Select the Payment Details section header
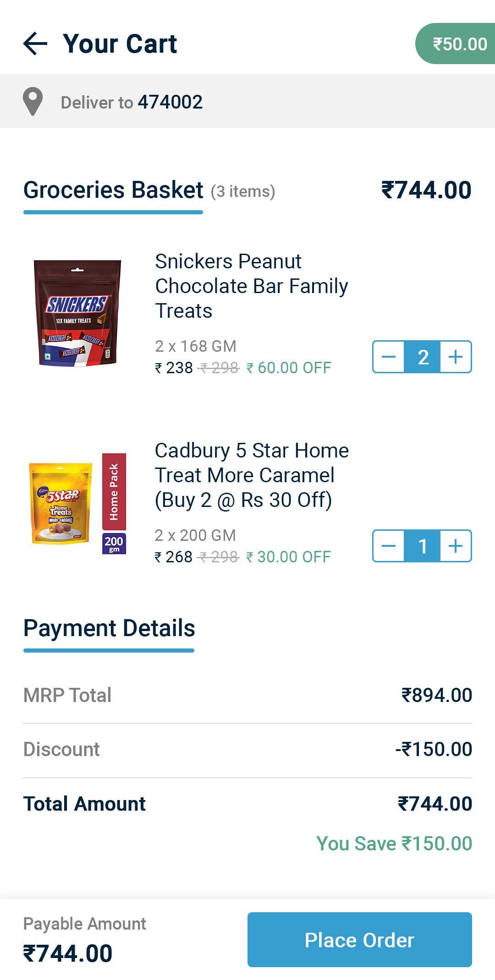The image size is (495, 980). click(109, 628)
